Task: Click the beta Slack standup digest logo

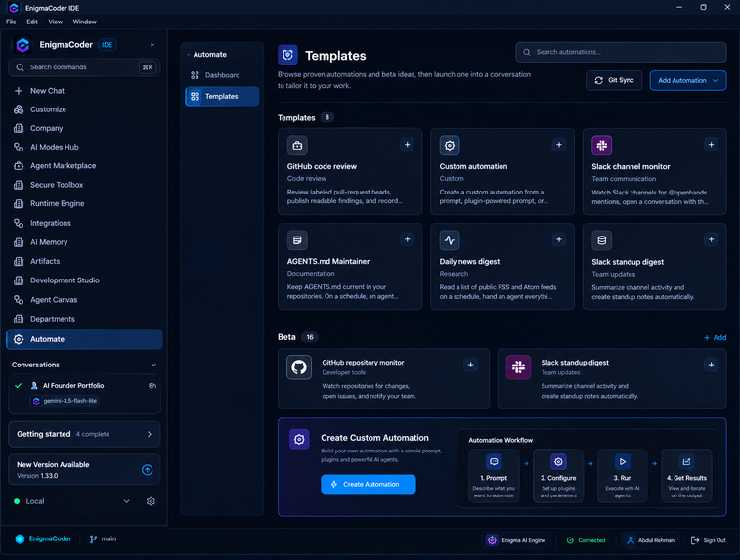Action: click(x=518, y=367)
